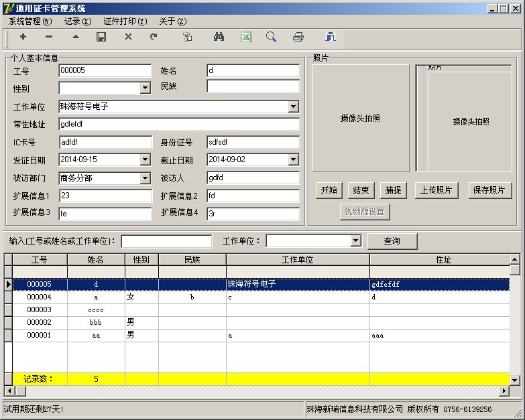525x420 pixels.
Task: Click the magnifying glass preview icon
Action: pos(271,37)
